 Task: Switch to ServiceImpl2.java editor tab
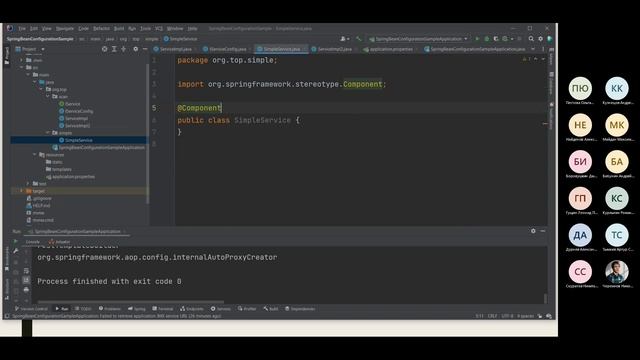click(334, 49)
